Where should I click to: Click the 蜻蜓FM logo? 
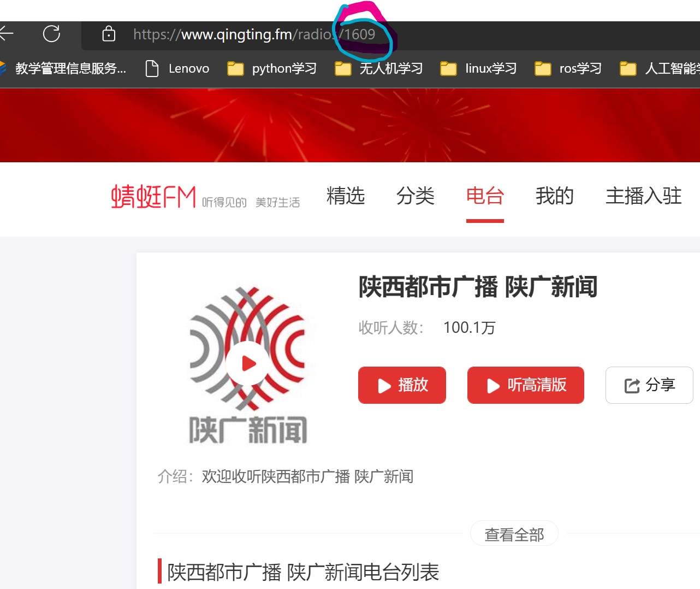[x=153, y=197]
